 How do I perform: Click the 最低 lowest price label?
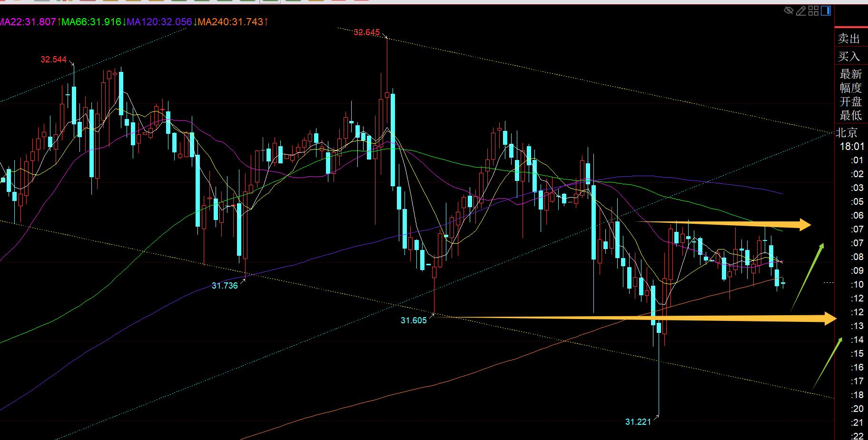(x=851, y=116)
